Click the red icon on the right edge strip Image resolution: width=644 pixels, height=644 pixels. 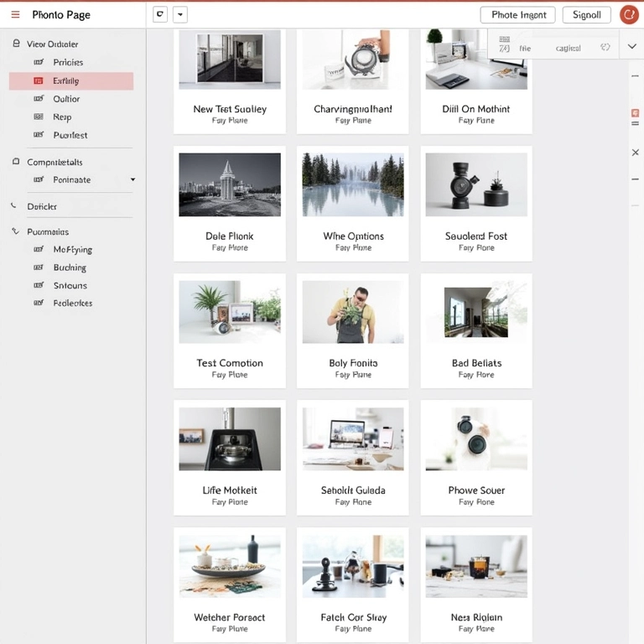point(635,112)
